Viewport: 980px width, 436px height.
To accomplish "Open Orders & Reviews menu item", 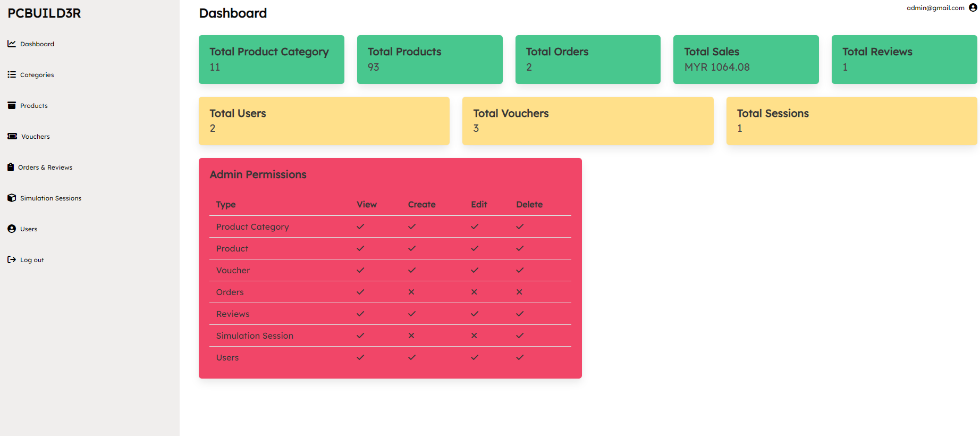I will (x=40, y=167).
